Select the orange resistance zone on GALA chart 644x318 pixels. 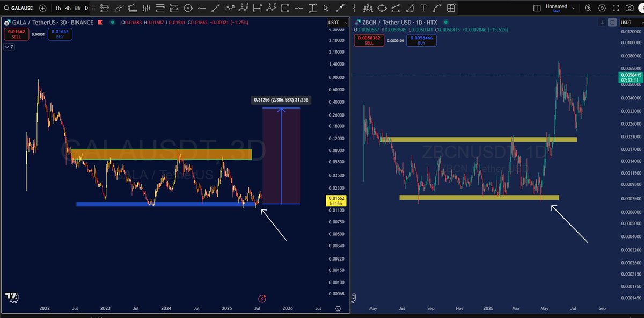(x=161, y=154)
